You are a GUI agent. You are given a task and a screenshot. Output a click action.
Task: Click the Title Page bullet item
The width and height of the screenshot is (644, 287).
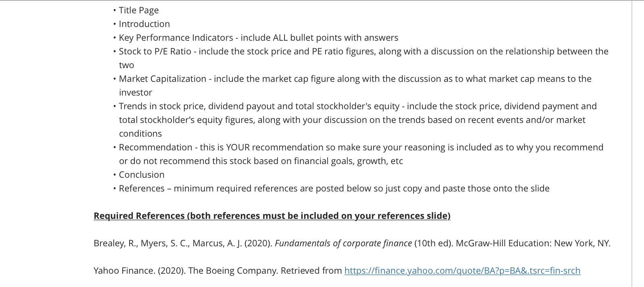coord(139,10)
